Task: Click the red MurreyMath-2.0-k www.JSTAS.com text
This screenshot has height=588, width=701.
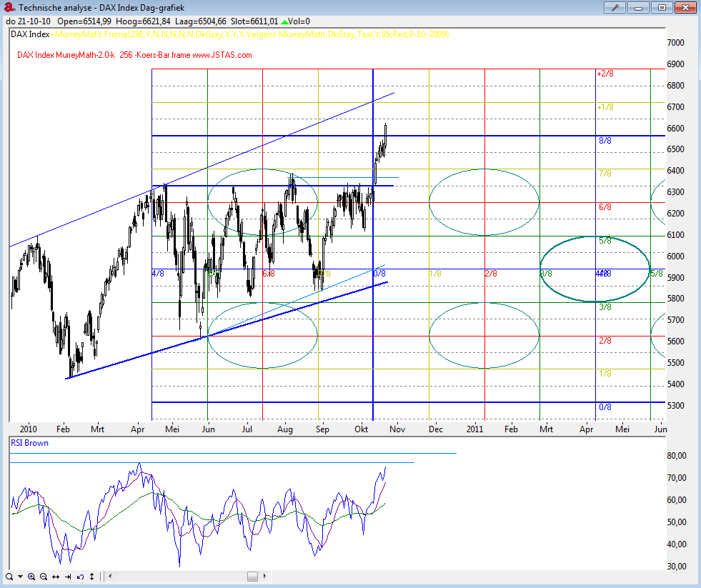Action: 134,55
